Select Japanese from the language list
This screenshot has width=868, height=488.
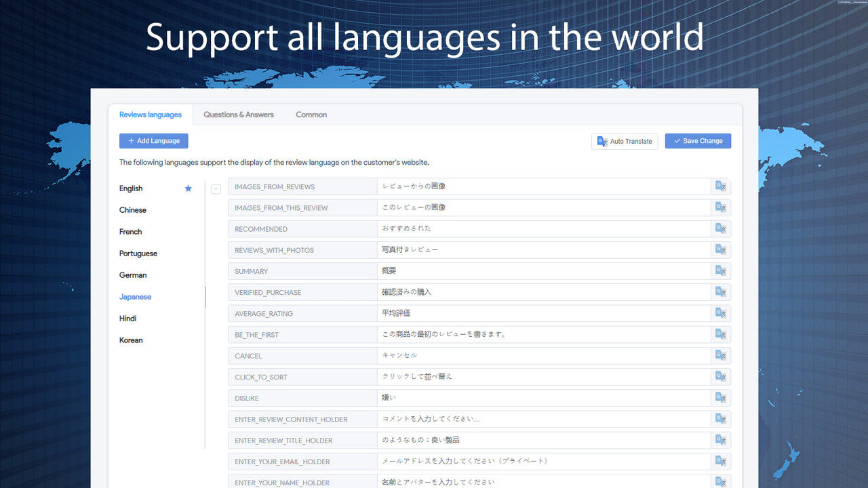[135, 296]
